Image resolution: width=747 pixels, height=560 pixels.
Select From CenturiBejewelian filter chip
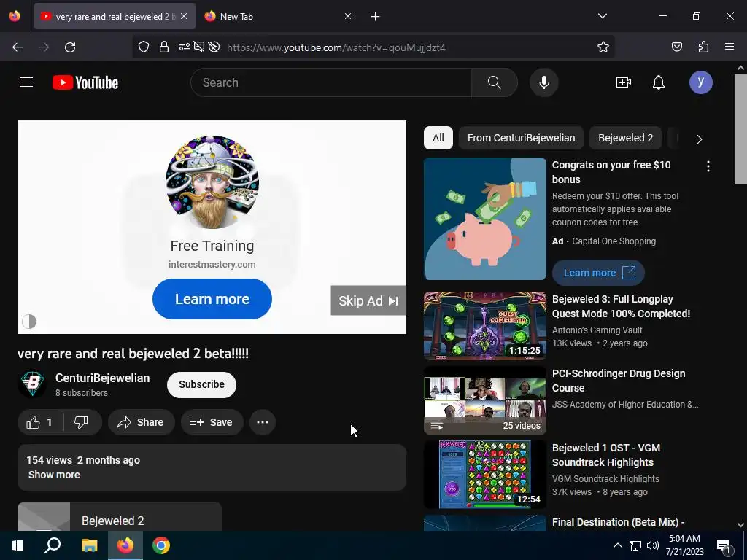click(x=521, y=138)
